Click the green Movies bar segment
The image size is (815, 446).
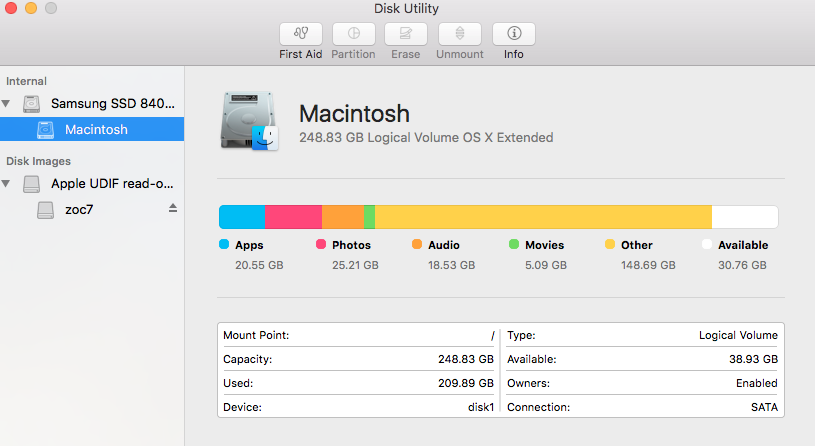[370, 217]
